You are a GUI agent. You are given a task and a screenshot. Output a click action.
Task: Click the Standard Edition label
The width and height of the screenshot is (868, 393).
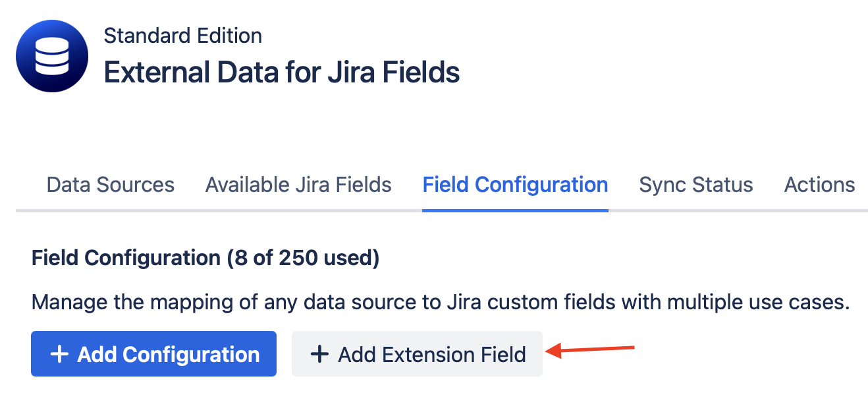(183, 36)
